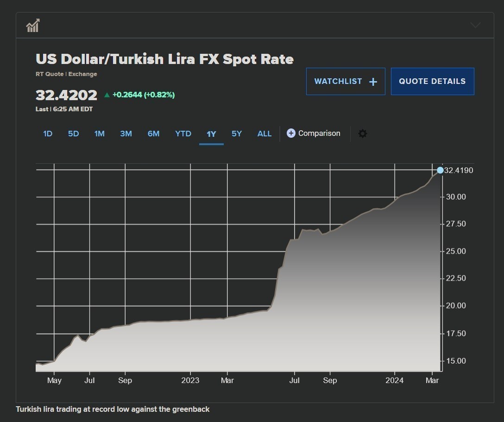Click the US Dollar/Turkish Lira title
The width and height of the screenshot is (504, 422).
pos(164,59)
